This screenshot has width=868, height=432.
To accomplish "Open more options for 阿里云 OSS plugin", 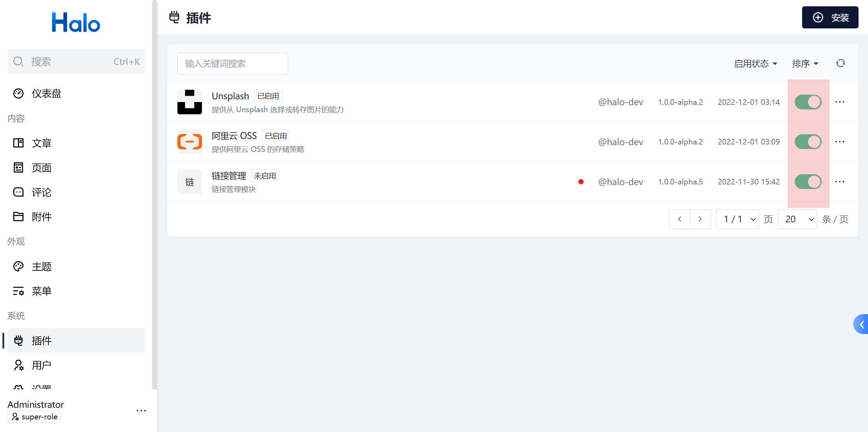I will pyautogui.click(x=840, y=142).
